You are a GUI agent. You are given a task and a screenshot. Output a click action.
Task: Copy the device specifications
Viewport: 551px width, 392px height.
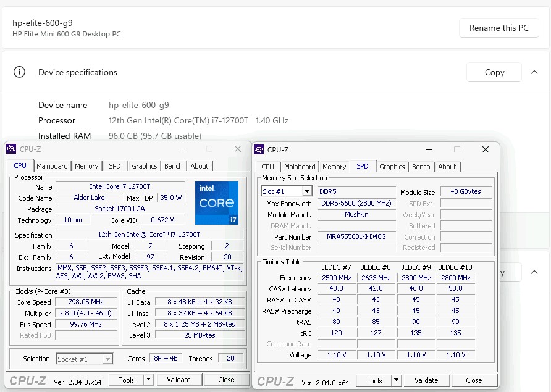click(494, 72)
